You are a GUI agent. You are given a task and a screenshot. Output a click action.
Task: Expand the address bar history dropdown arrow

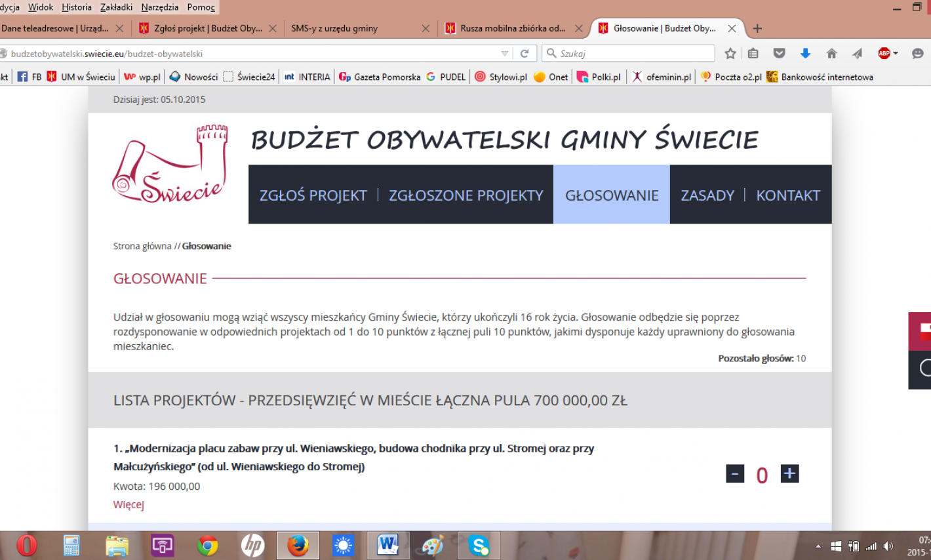point(504,54)
